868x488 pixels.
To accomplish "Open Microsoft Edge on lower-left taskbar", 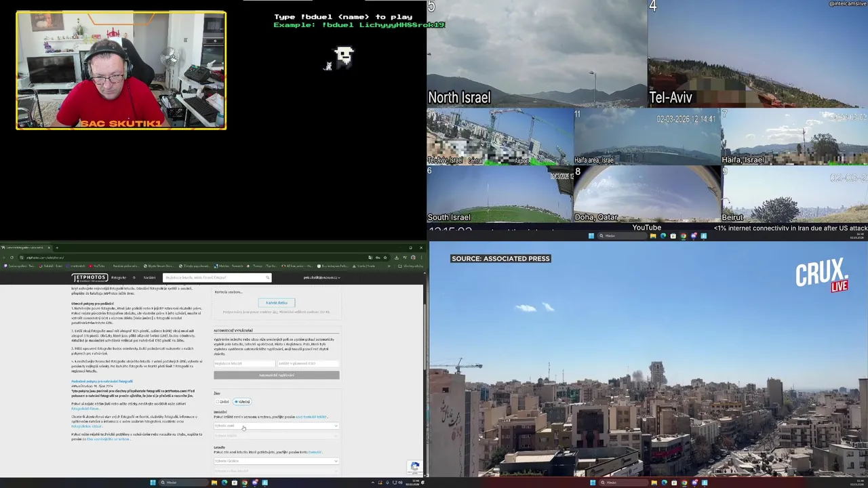I will [224, 483].
